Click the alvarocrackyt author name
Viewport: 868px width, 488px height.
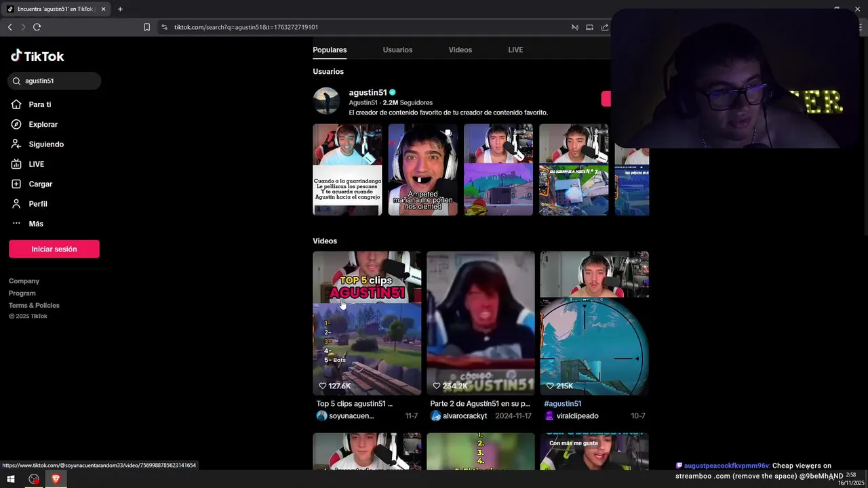coord(465,415)
